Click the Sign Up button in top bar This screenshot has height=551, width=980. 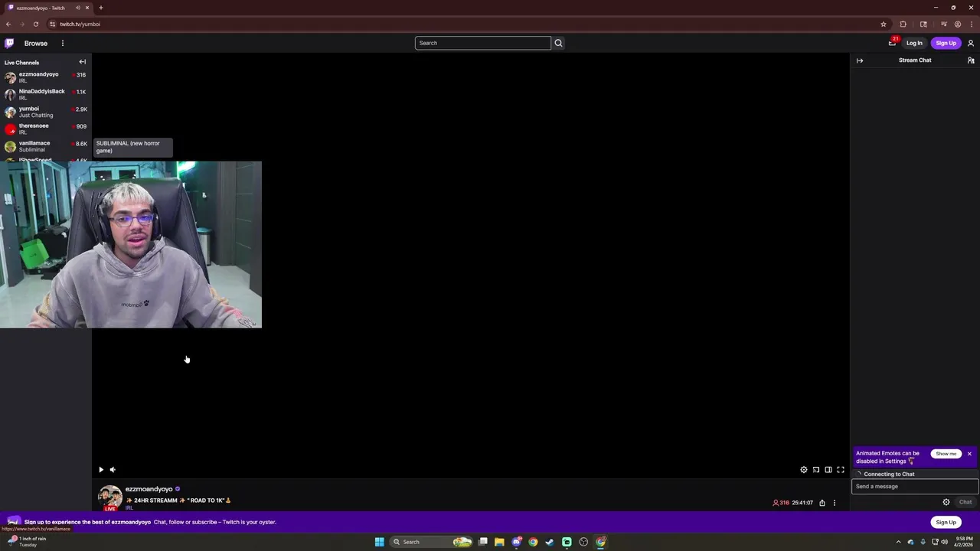946,44
